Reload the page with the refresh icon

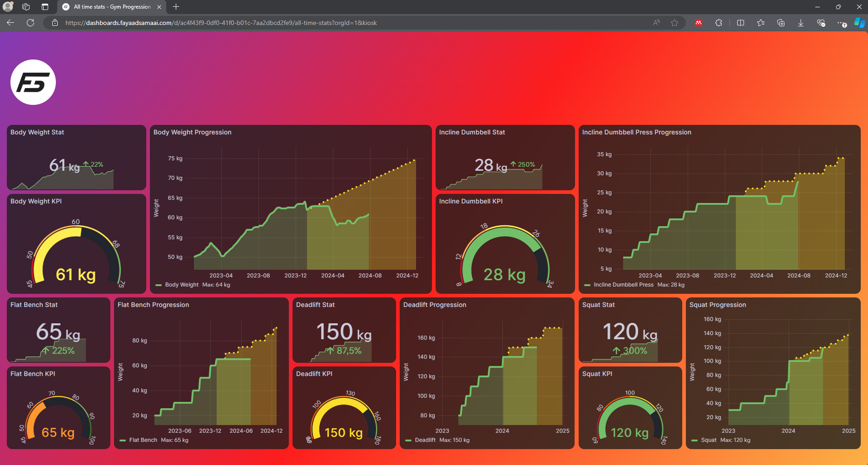[30, 23]
